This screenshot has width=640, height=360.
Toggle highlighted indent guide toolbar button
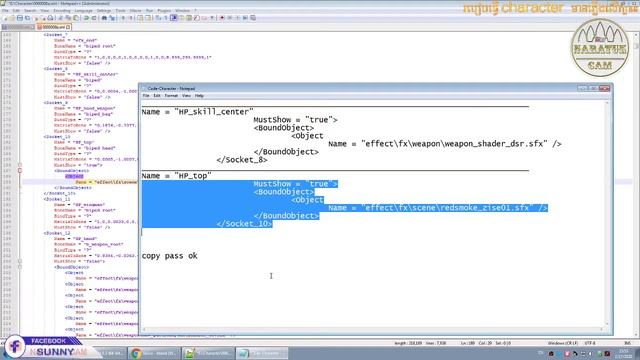tap(173, 18)
